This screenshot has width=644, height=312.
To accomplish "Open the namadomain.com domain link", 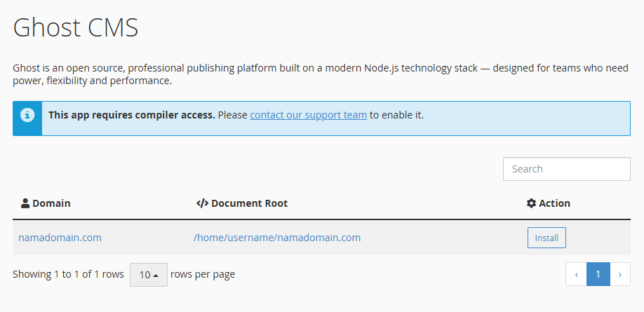I will click(x=60, y=237).
